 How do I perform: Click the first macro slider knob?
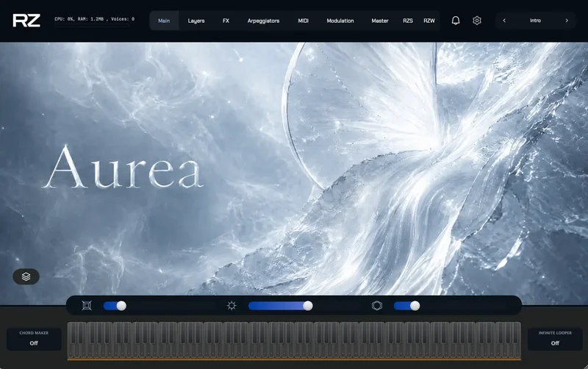pos(121,306)
